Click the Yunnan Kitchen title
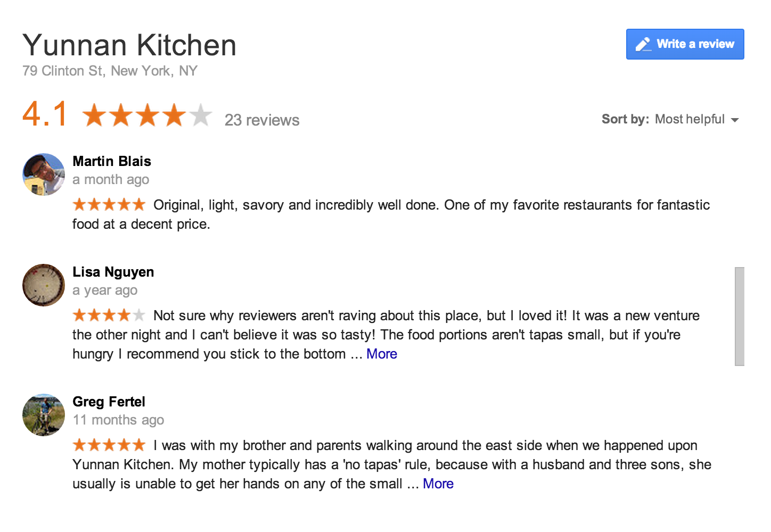This screenshot has height=532, width=771. [x=129, y=45]
